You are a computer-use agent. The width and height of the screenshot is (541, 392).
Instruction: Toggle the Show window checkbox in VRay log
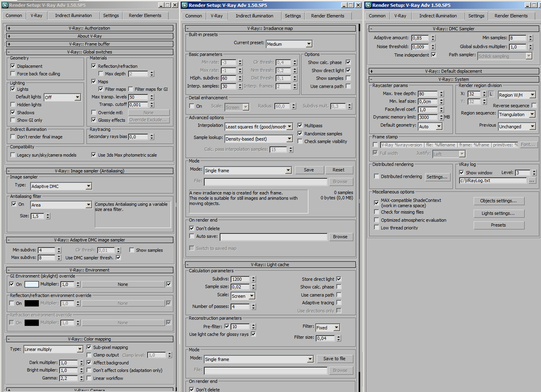click(462, 173)
